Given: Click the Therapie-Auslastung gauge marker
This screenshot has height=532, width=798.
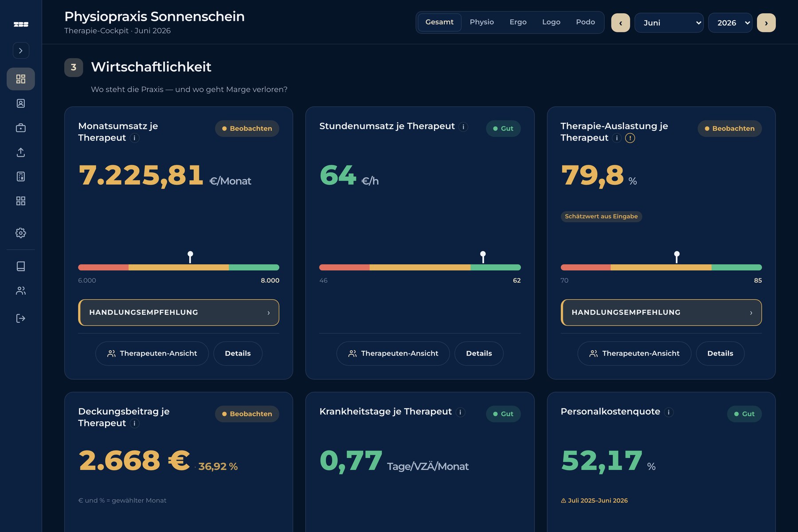Looking at the screenshot, I should [677, 257].
